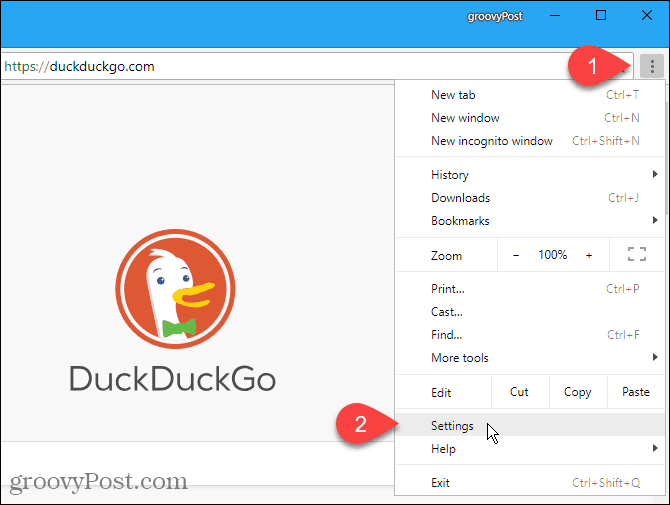670x505 pixels.
Task: Choose Cast... menu item
Action: (530, 312)
